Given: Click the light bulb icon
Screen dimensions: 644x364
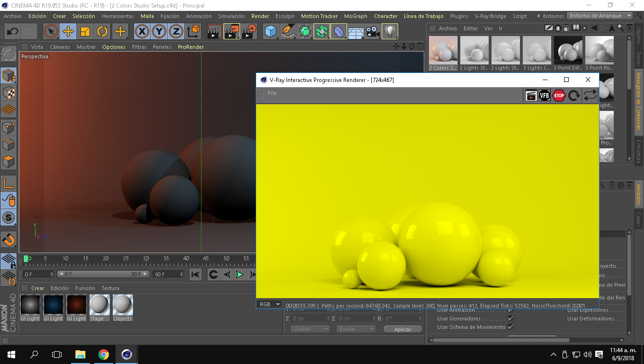Looking at the screenshot, I should tap(390, 32).
